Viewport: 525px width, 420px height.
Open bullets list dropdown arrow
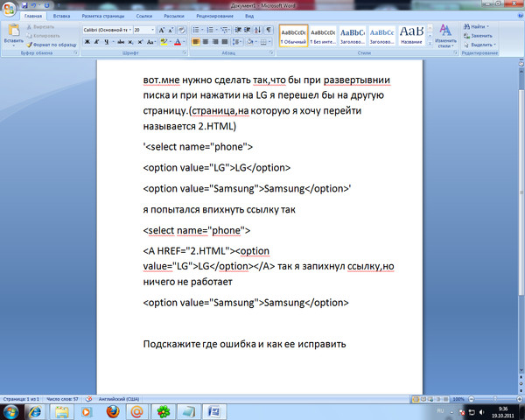coord(202,30)
